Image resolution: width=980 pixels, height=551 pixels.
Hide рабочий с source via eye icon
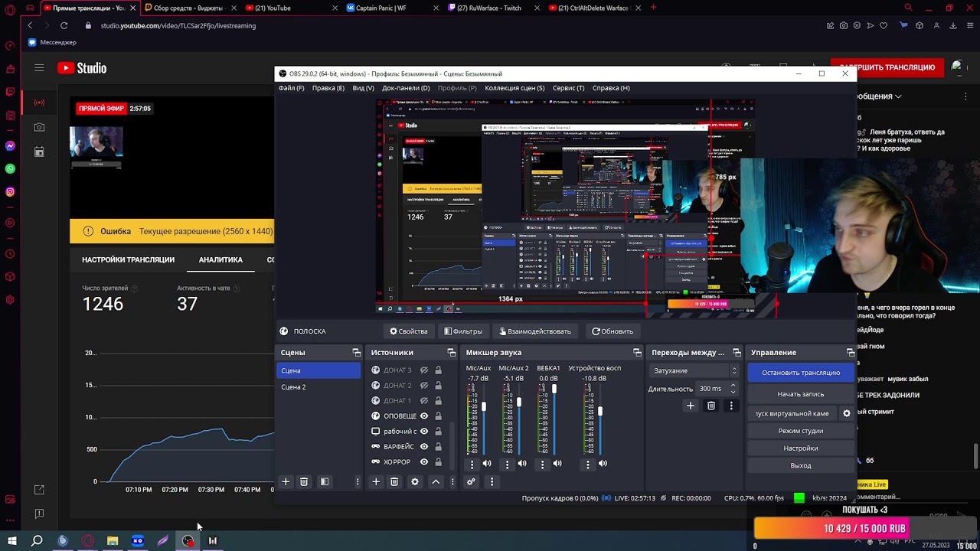(424, 432)
